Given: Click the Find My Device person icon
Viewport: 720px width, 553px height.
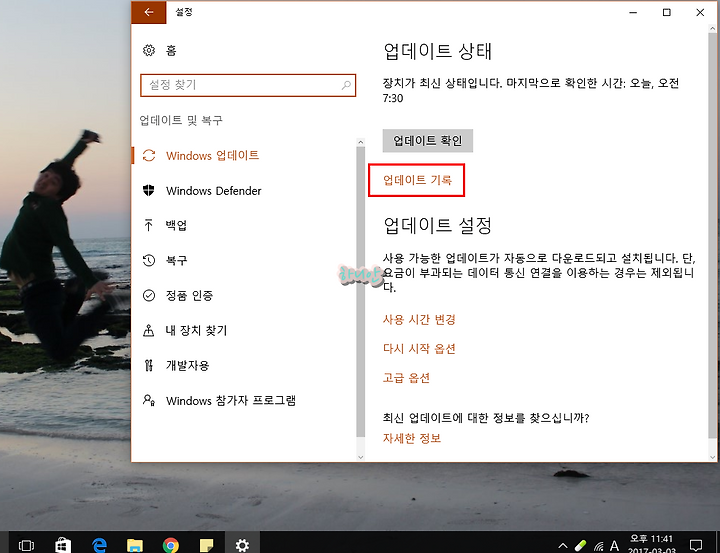Looking at the screenshot, I should (148, 330).
